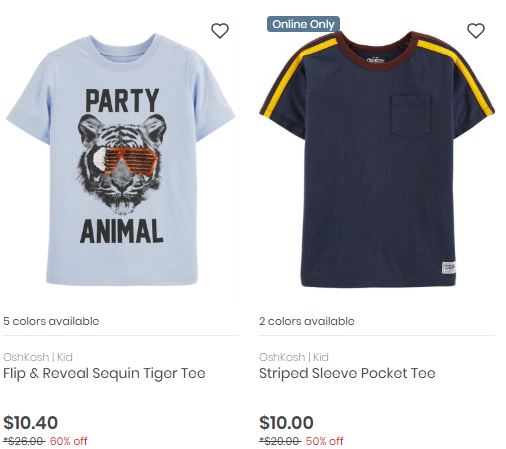Open Flip & Reveal Sequin Tiger Tee link
506x449 pixels.
(x=104, y=373)
